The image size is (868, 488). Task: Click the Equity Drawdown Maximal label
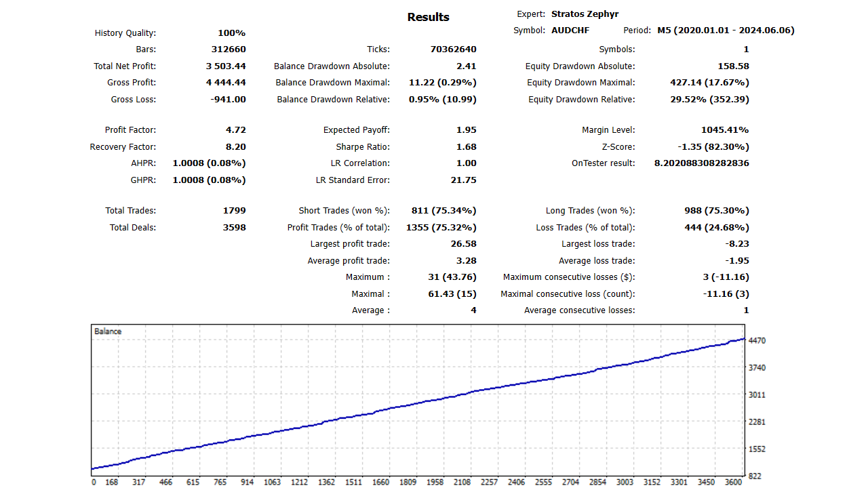pos(581,83)
